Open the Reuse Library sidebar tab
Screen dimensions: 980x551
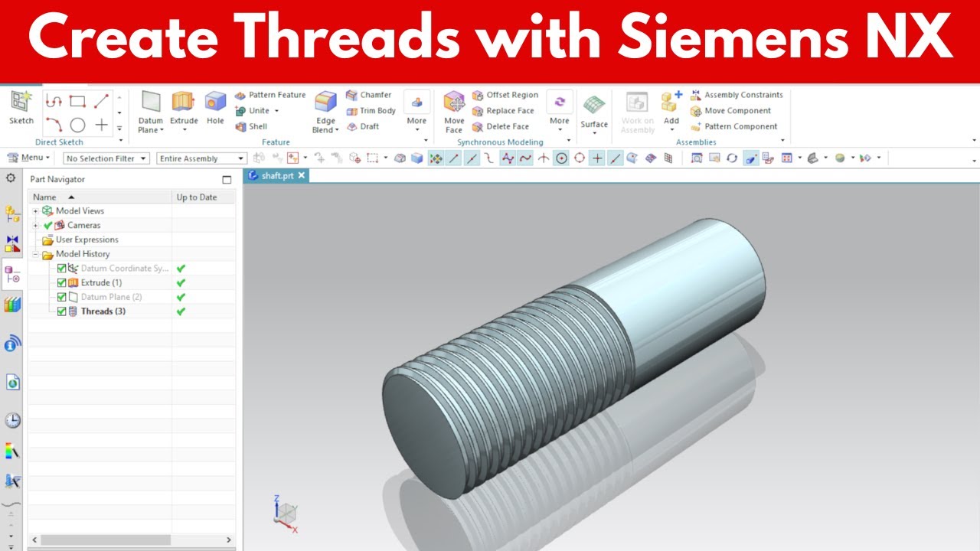coord(12,305)
